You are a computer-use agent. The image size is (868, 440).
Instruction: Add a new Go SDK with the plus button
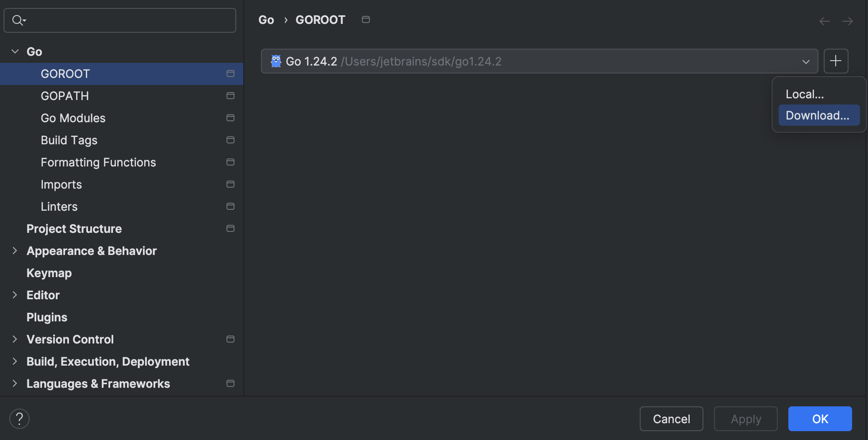point(836,61)
